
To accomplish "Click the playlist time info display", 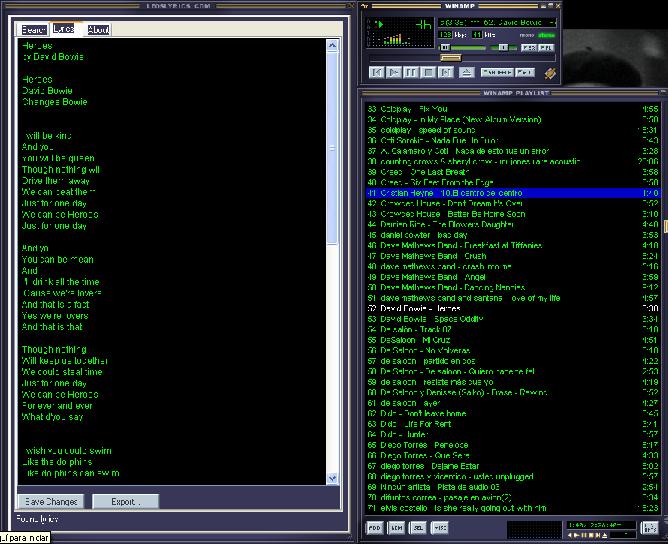I will [600, 525].
